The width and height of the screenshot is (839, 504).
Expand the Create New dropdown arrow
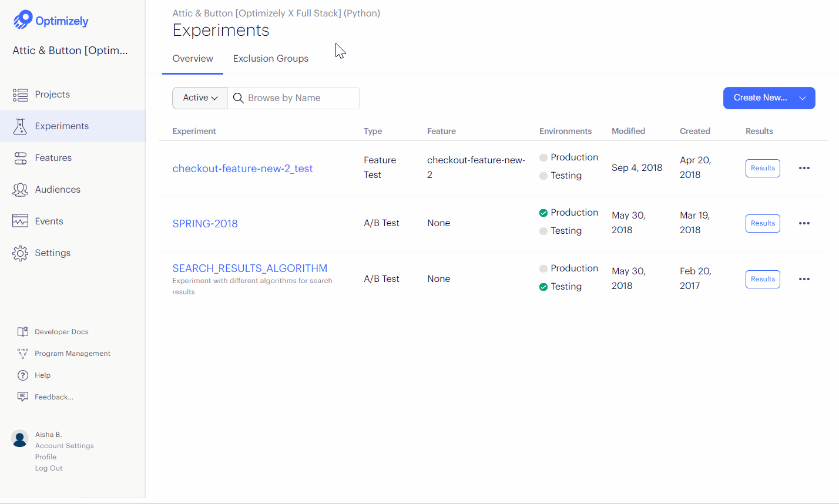click(803, 98)
